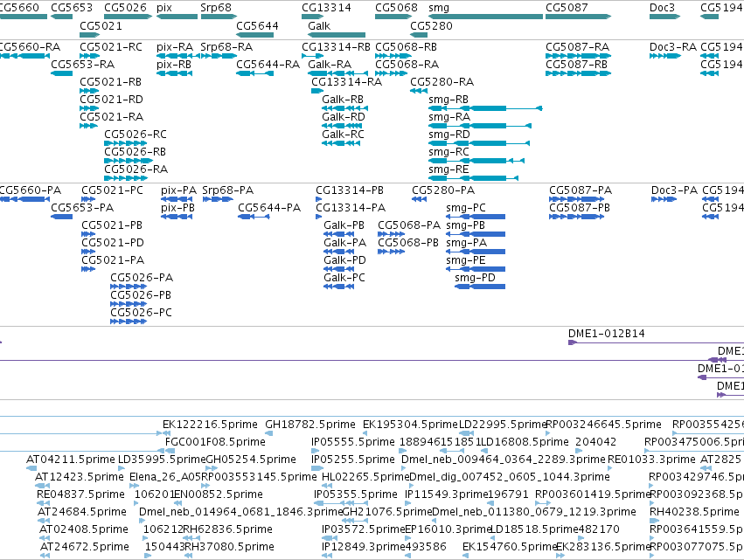Image resolution: width=744 pixels, height=560 pixels.
Task: Open transcript Srp68-RA
Action: 219,56
